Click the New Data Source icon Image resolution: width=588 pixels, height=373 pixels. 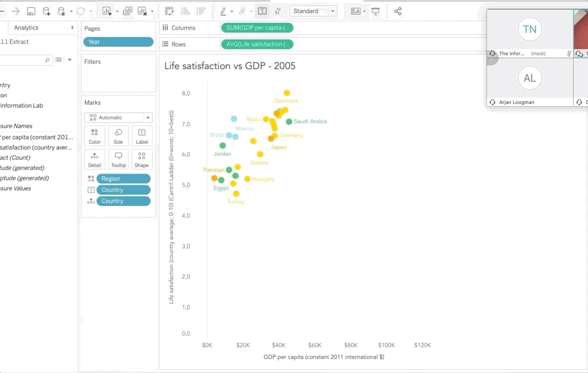pyautogui.click(x=46, y=11)
